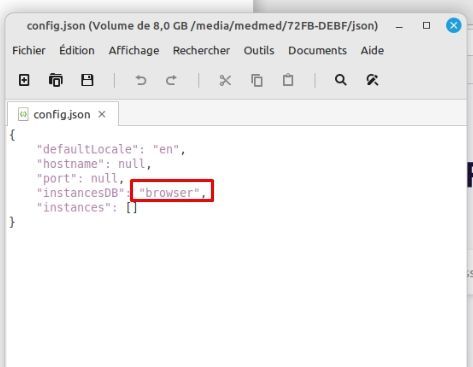Paste from clipboard icon
The height and width of the screenshot is (367, 473).
click(x=288, y=80)
